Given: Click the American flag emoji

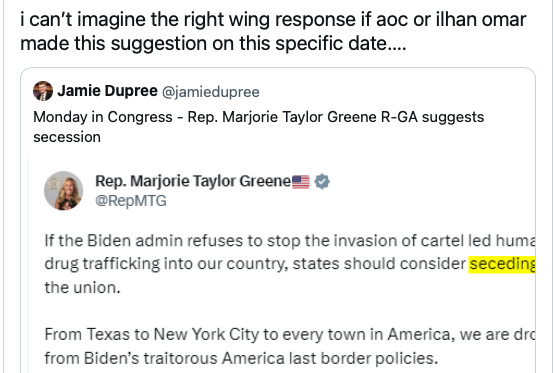Looking at the screenshot, I should (x=301, y=182).
